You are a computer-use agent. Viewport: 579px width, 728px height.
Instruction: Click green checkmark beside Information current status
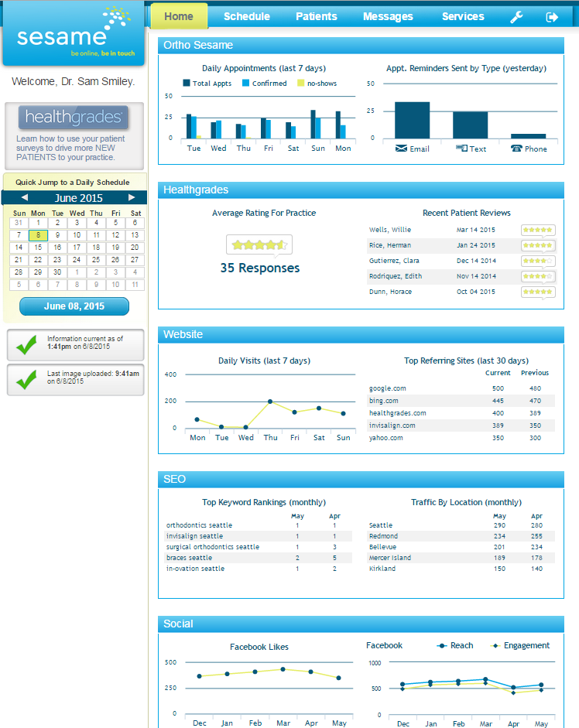pos(26,345)
